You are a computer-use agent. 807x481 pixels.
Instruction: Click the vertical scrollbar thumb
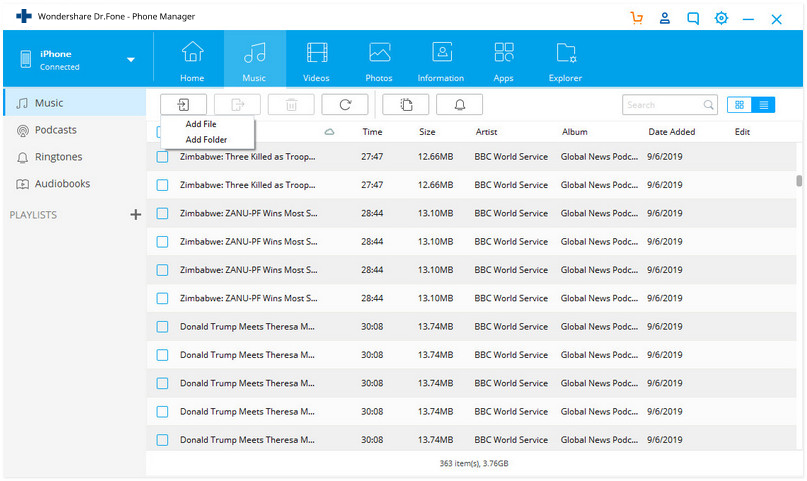(799, 181)
